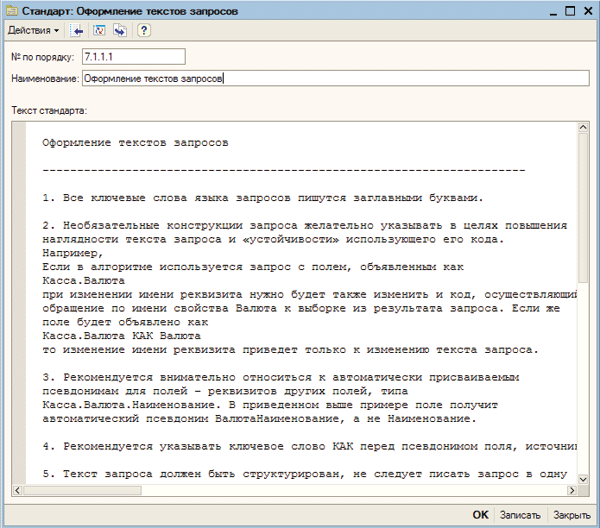Maximize the Стандарт window
This screenshot has height=528, width=600.
[570, 11]
